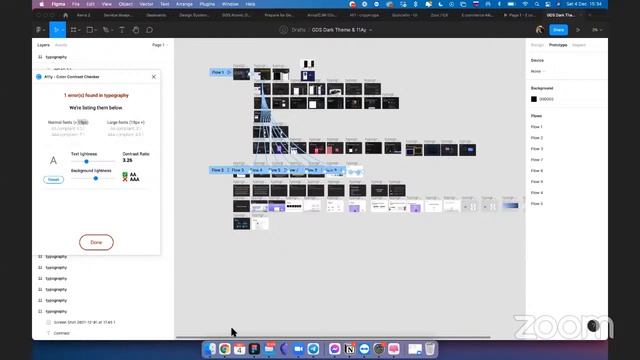The height and width of the screenshot is (360, 640).
Task: Open Calendar from the dock
Action: click(240, 349)
